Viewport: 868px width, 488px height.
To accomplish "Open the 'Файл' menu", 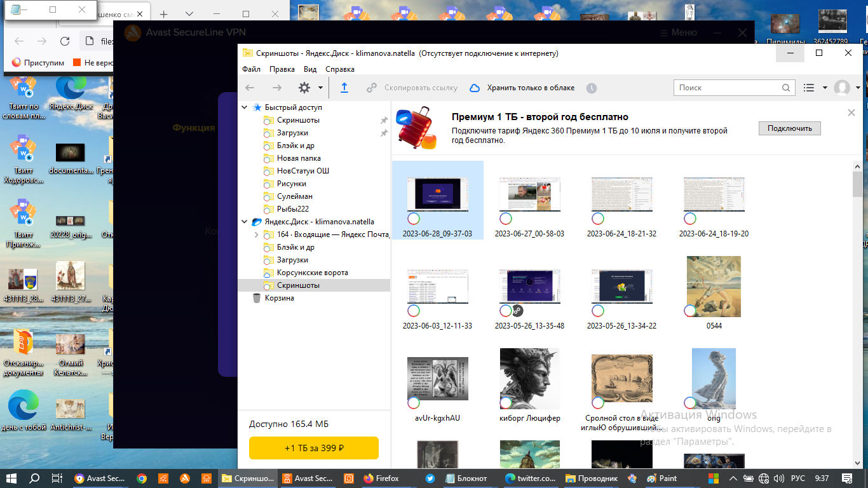I will coord(251,69).
